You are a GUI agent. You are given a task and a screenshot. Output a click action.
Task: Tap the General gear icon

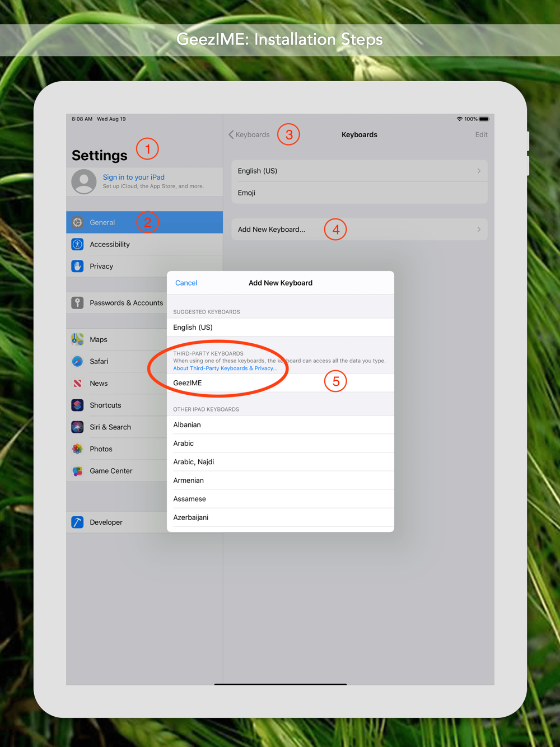pyautogui.click(x=78, y=222)
